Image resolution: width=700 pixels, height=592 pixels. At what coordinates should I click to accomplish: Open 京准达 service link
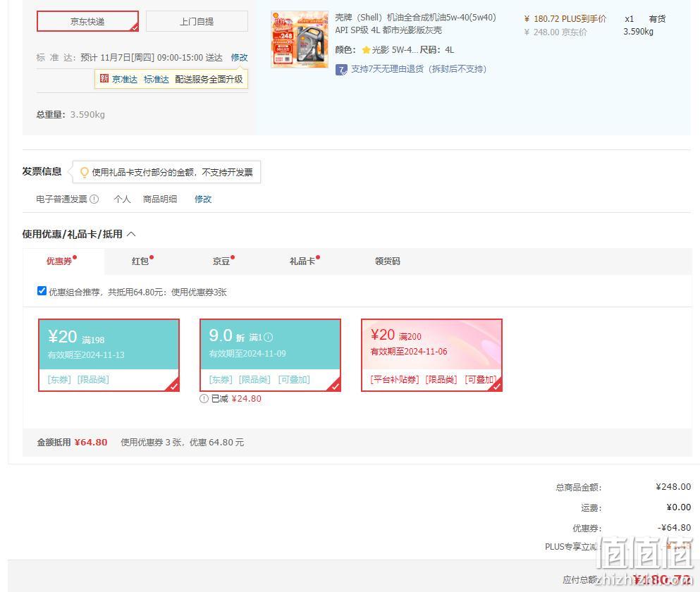click(x=125, y=80)
